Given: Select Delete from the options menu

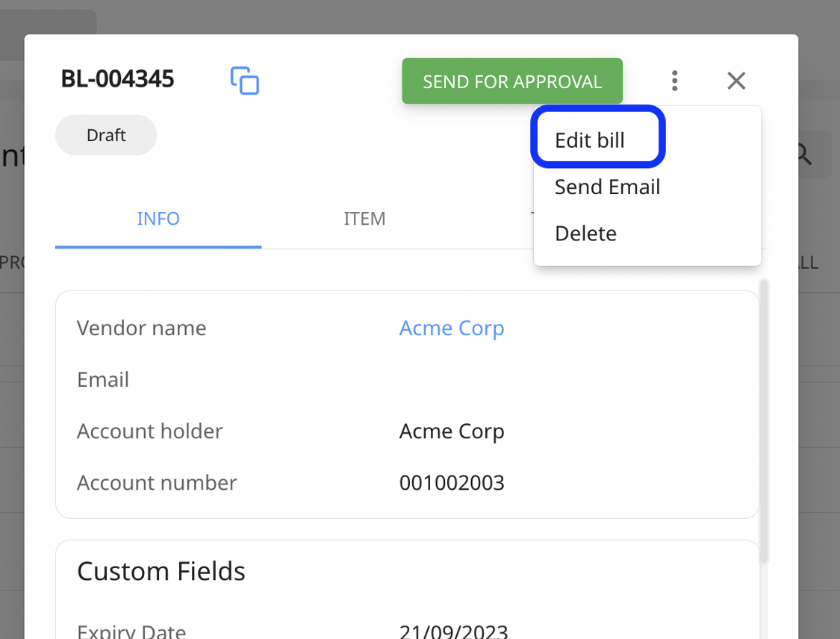Looking at the screenshot, I should coord(585,233).
